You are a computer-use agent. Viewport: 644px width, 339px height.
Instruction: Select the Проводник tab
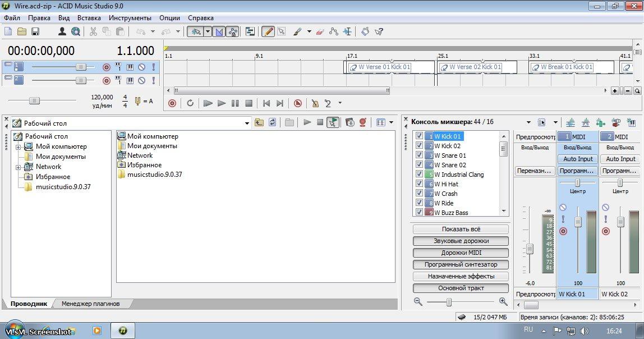[29, 304]
